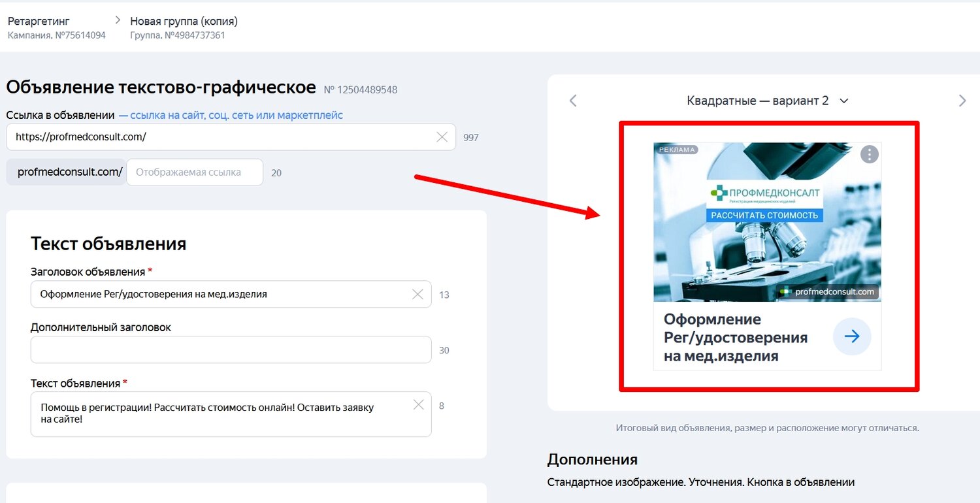The image size is (980, 503).
Task: Click the breadcrumb separator chevron
Action: coord(118,20)
